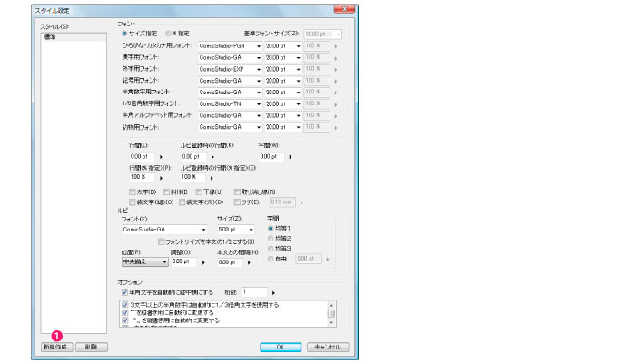The height and width of the screenshot is (364, 631).
Task: Click the 新規作成 button
Action: coord(55,347)
